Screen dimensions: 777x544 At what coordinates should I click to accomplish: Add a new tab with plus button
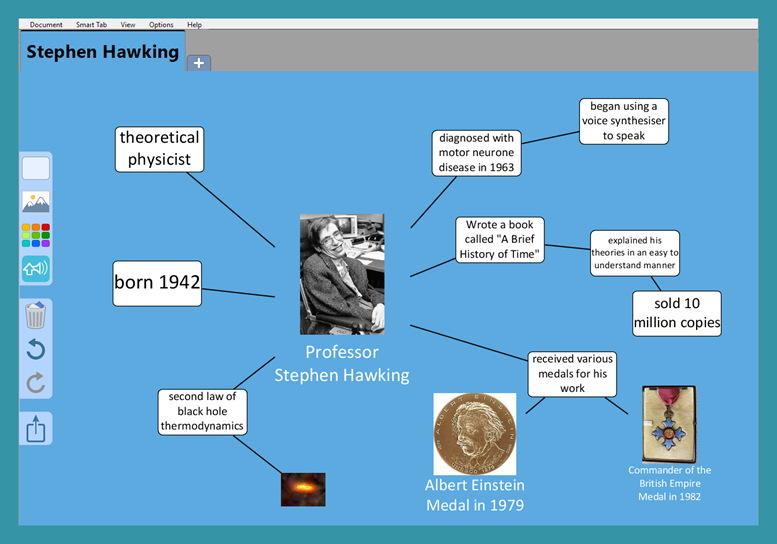click(198, 63)
